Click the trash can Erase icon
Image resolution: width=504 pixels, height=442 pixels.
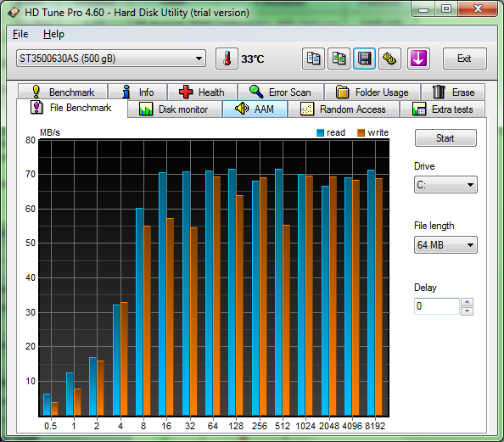(x=439, y=92)
